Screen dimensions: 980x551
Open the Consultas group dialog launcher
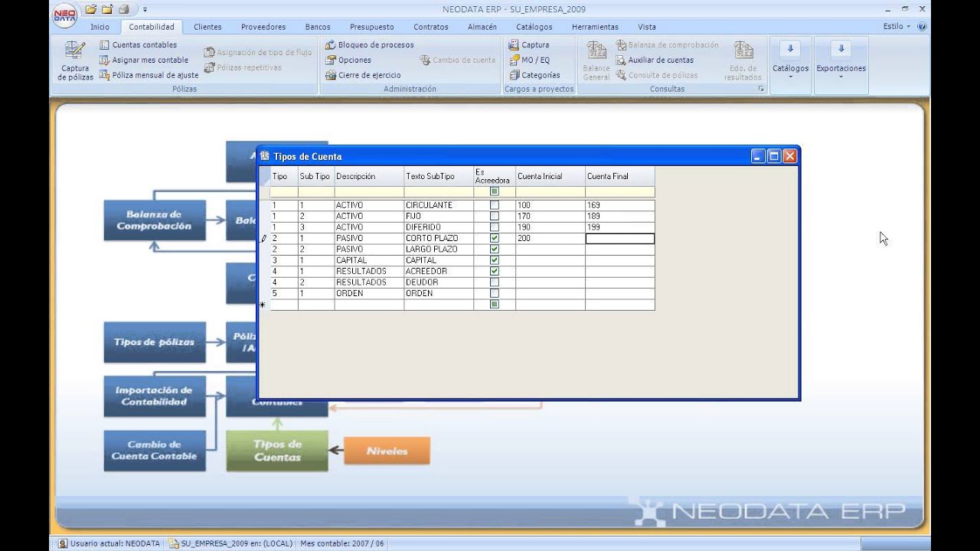coord(761,89)
